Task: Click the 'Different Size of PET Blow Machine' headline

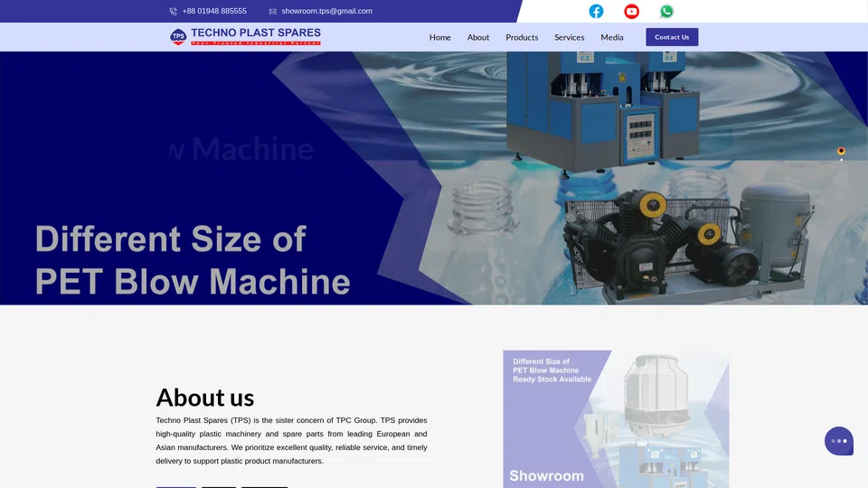Action: pos(193,260)
